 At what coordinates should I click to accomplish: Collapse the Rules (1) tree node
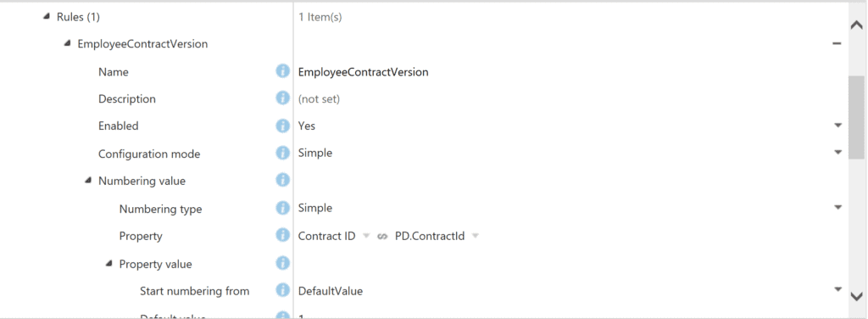tap(47, 17)
